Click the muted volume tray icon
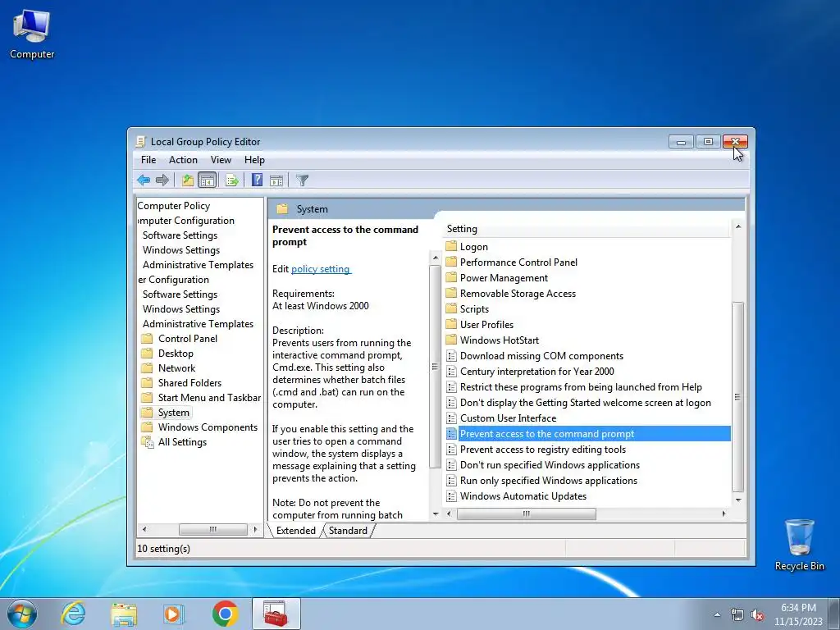 (x=757, y=615)
